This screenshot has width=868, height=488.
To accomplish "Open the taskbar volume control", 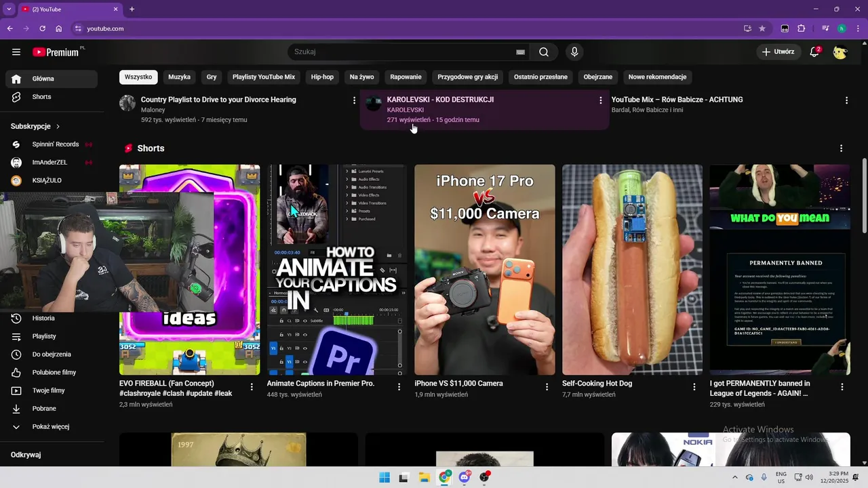I will tap(809, 477).
